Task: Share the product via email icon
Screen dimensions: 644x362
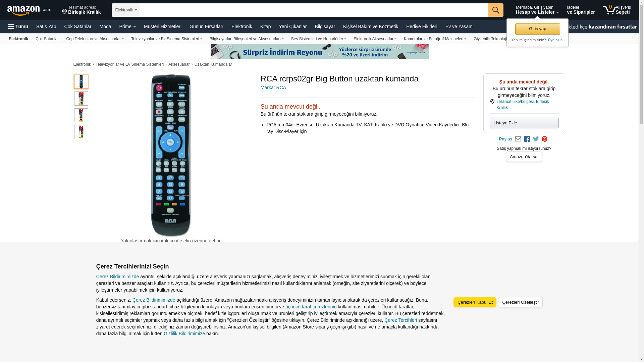Action: click(518, 139)
